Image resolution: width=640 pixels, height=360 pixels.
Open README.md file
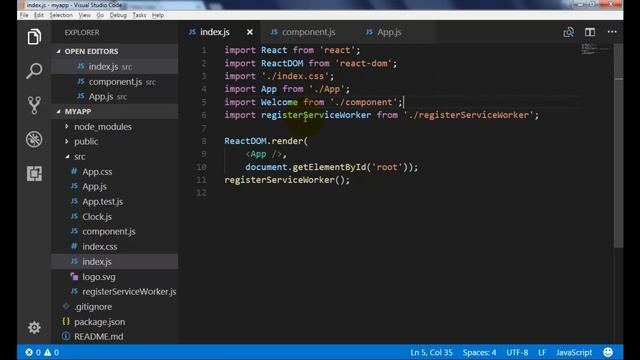click(115, 337)
